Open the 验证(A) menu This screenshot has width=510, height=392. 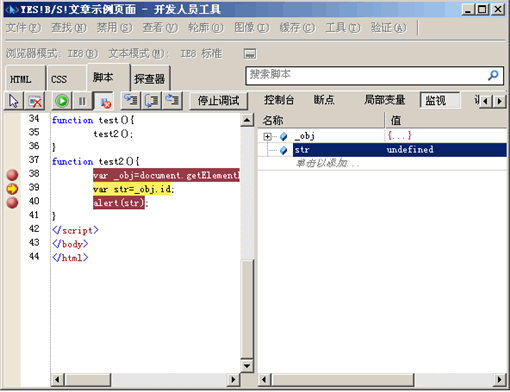coord(388,28)
